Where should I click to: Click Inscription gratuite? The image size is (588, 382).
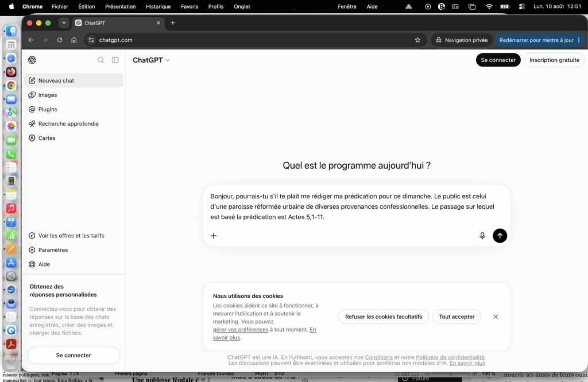(554, 60)
